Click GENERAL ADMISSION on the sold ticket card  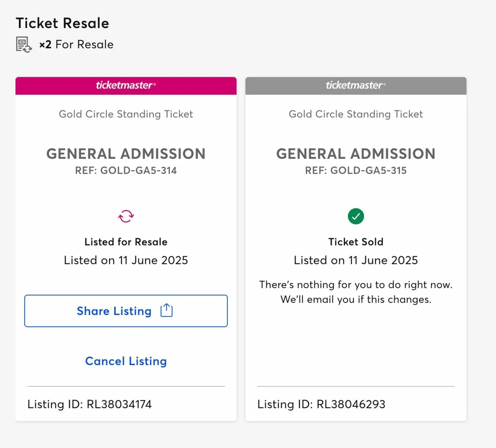pyautogui.click(x=356, y=154)
